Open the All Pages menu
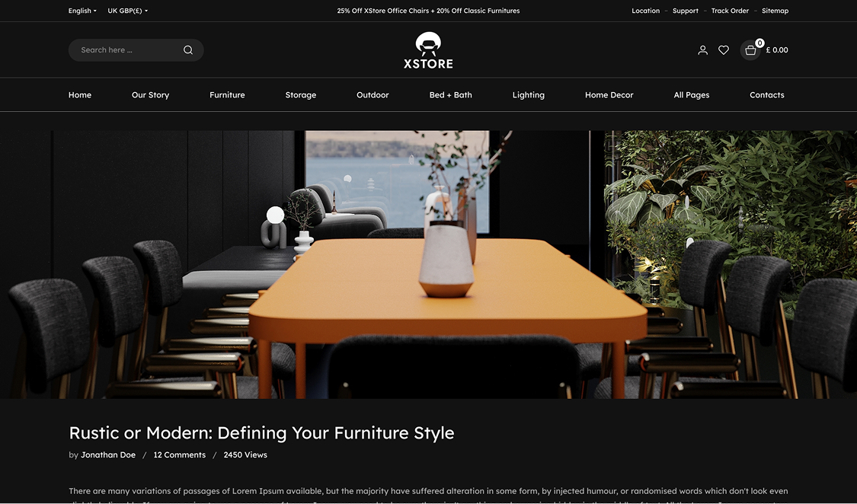 pyautogui.click(x=691, y=95)
